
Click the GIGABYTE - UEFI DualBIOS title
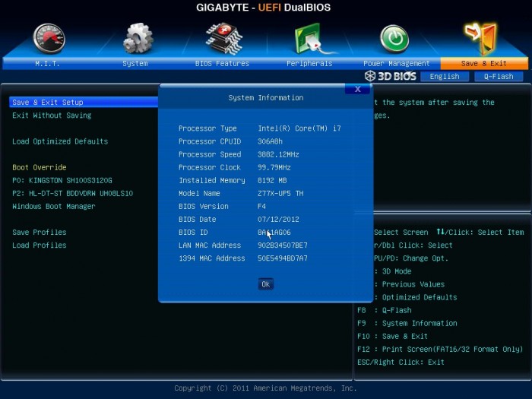[263, 8]
